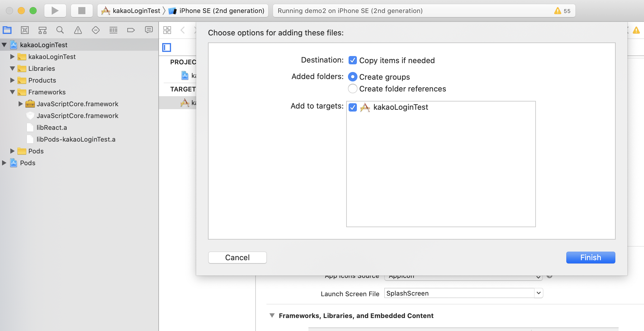
Task: Open the Find navigator magnifier icon
Action: click(x=60, y=30)
